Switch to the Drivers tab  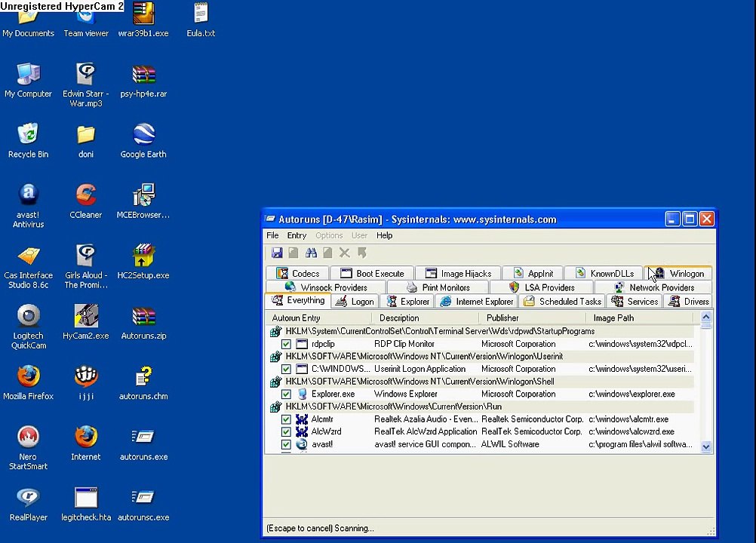pos(689,301)
